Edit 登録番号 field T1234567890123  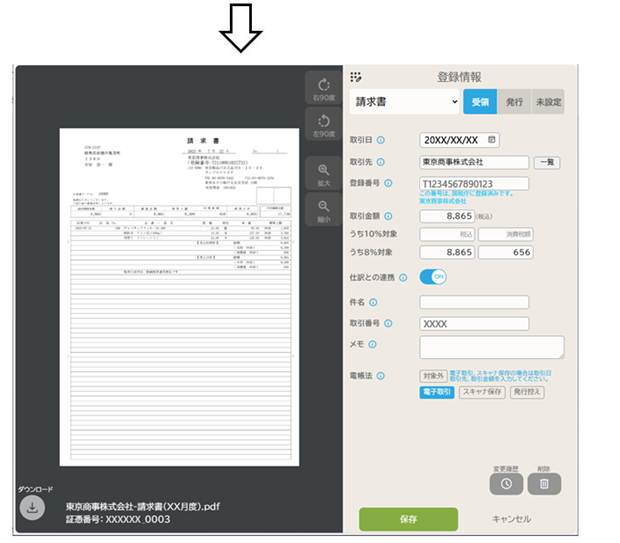pyautogui.click(x=474, y=184)
